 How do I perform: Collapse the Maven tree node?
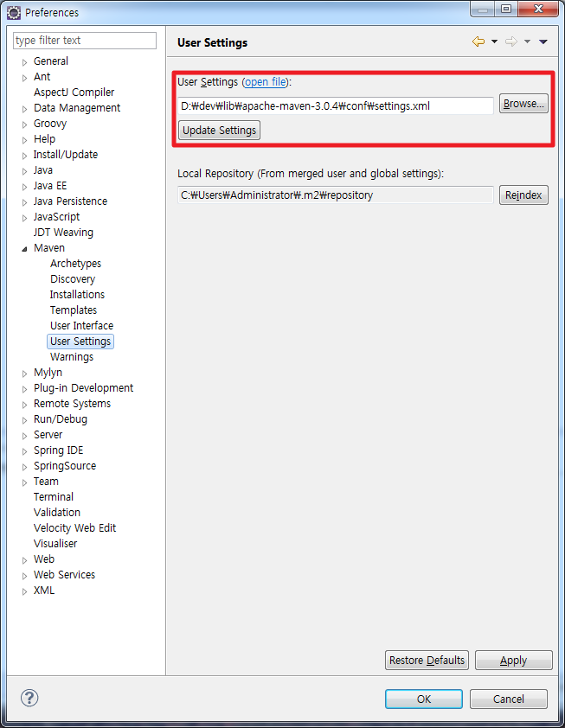(x=24, y=249)
